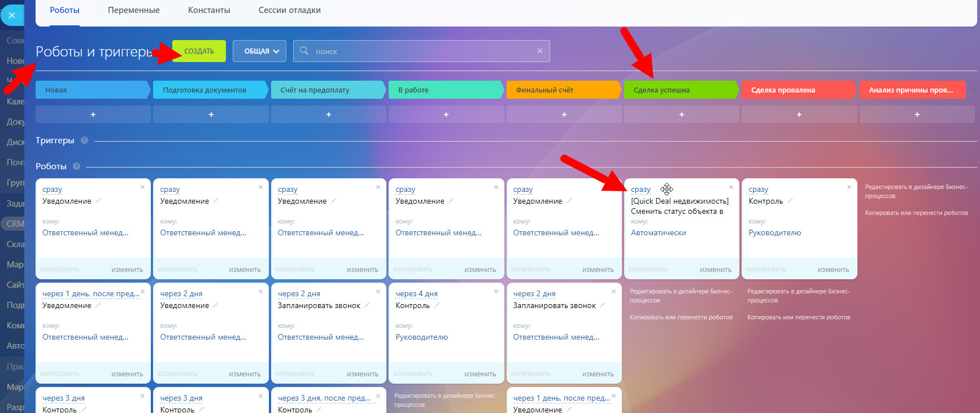Click the magnifier icon in search box
Image resolution: width=980 pixels, height=413 pixels.
click(304, 51)
